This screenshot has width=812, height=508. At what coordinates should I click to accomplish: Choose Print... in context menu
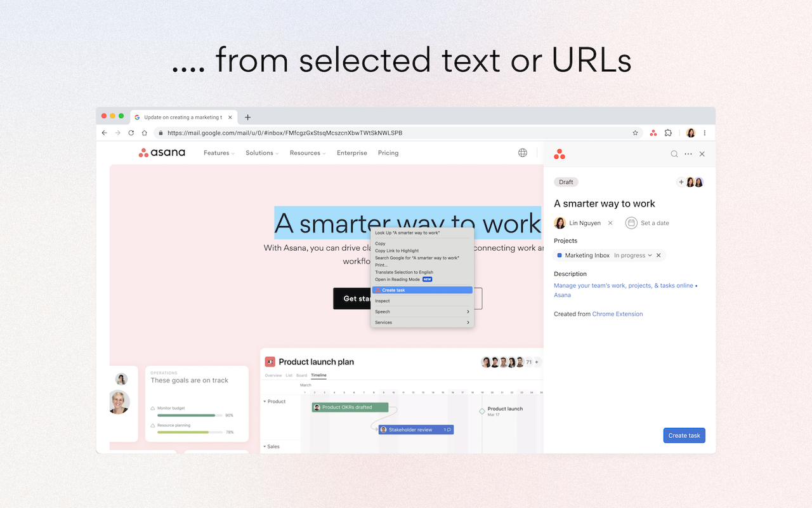(422, 265)
